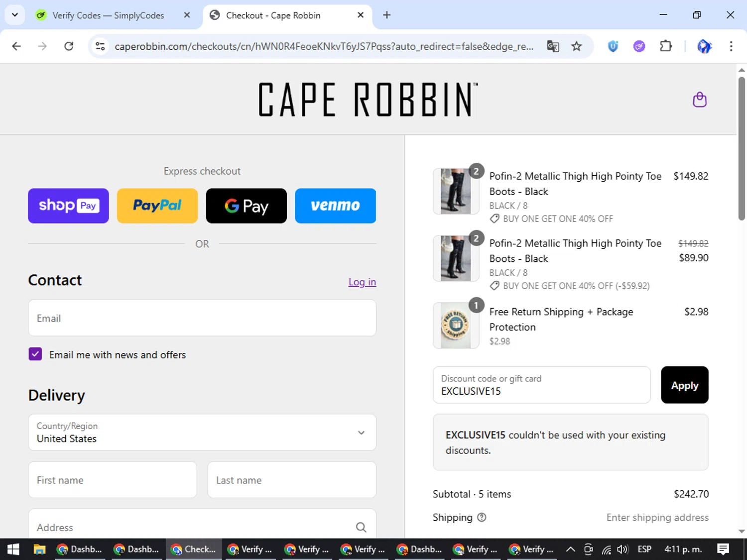The height and width of the screenshot is (560, 747).
Task: Switch to the first Dashb... taskbar window
Action: 80,549
